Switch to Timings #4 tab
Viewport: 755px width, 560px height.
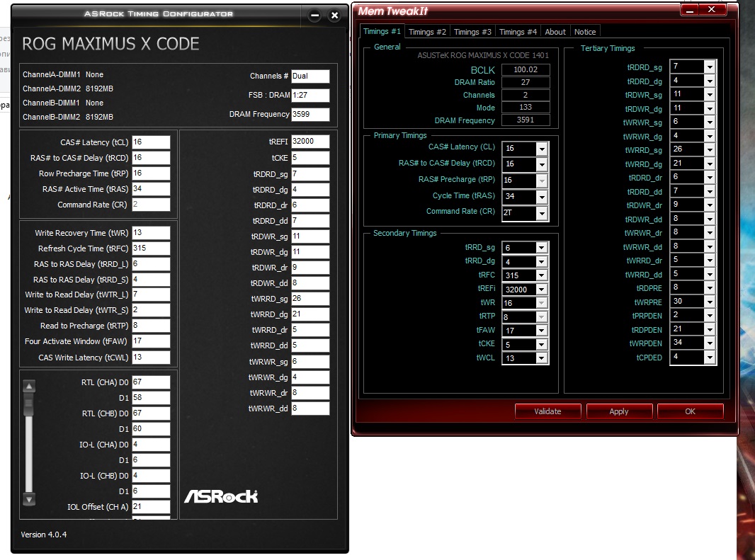click(x=518, y=32)
